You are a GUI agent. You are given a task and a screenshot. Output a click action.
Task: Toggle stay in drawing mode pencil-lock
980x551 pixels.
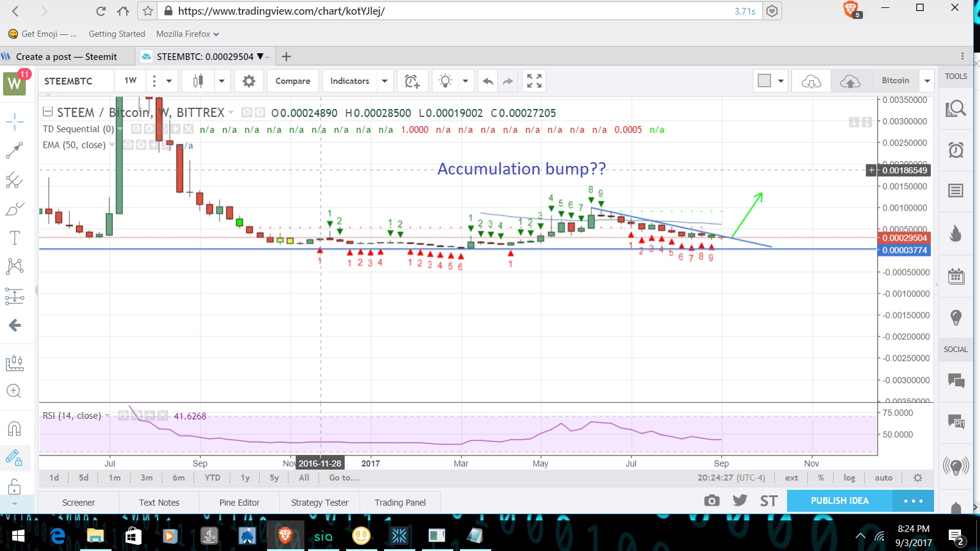click(x=15, y=457)
